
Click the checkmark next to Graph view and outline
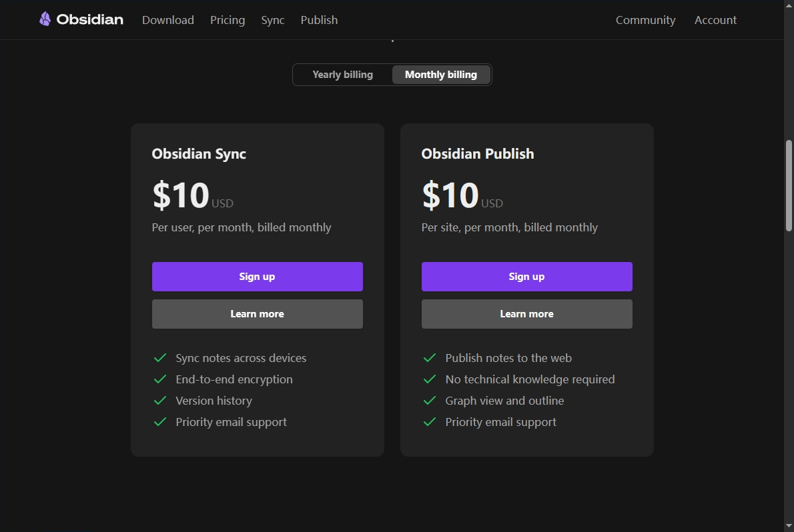pos(430,401)
